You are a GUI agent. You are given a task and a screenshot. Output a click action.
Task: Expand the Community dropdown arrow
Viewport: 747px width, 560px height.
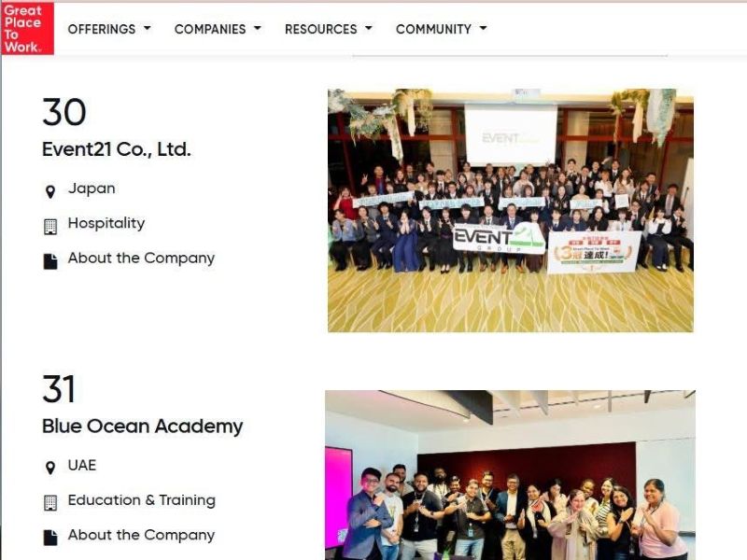coord(483,28)
